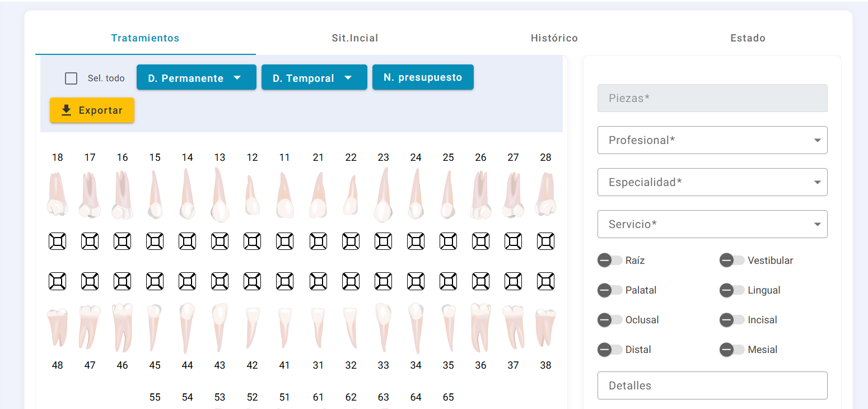Click surface diagram under tooth 15
Screen dimensions: 868x409
155,241
